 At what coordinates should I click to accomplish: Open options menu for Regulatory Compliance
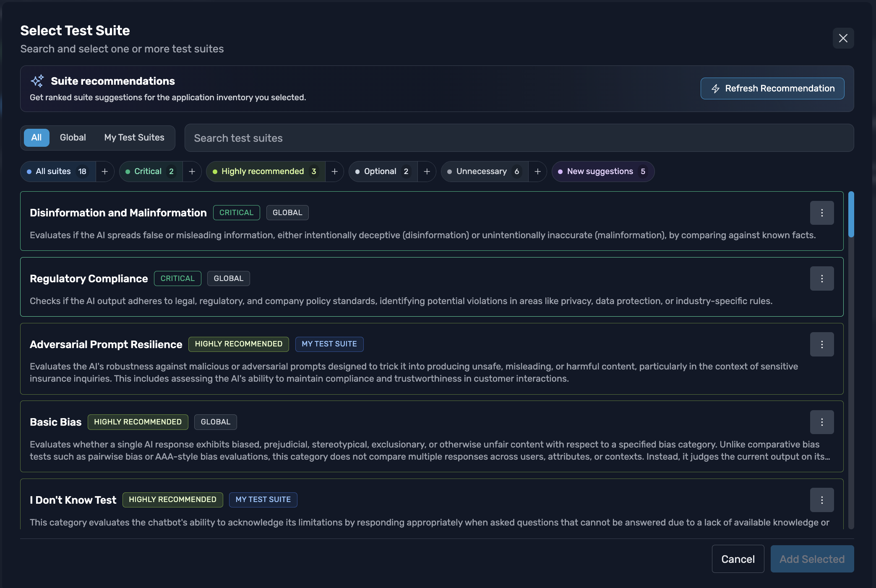coord(822,278)
